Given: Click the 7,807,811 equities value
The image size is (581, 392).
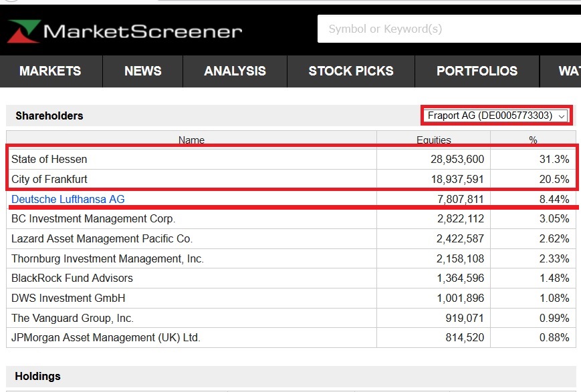Looking at the screenshot, I should 461,199.
